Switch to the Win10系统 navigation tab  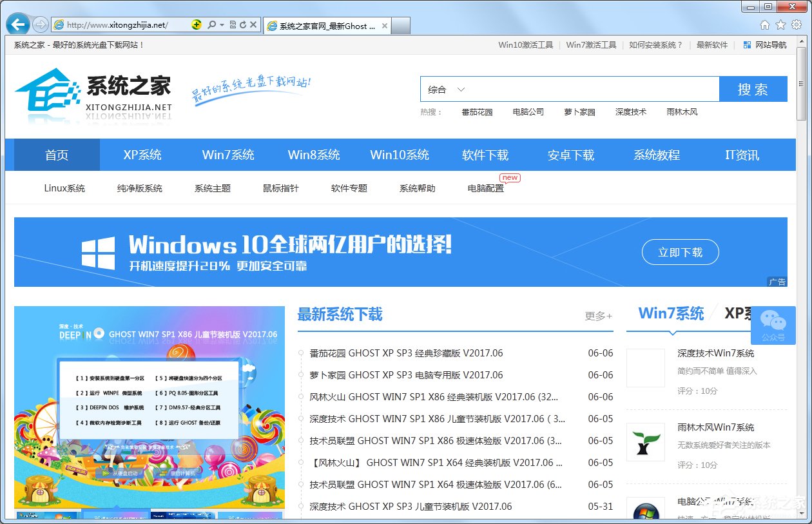pyautogui.click(x=400, y=155)
